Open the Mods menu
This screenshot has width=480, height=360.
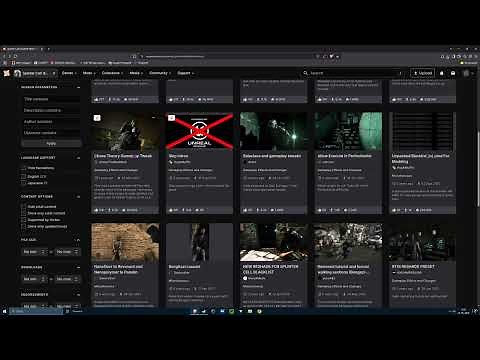pos(89,73)
